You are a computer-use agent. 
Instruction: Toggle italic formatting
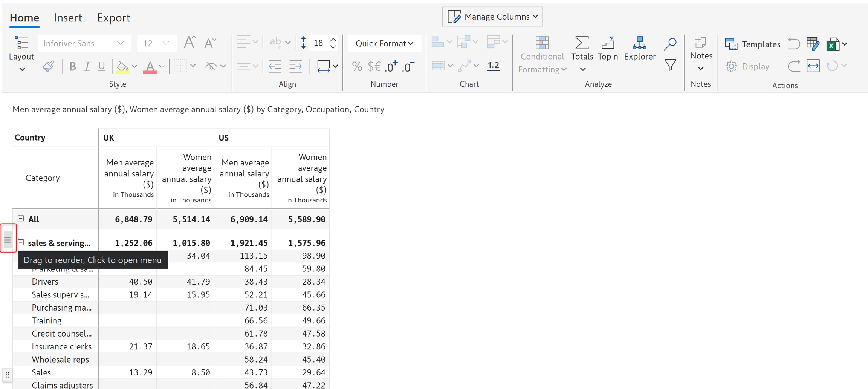tap(87, 67)
